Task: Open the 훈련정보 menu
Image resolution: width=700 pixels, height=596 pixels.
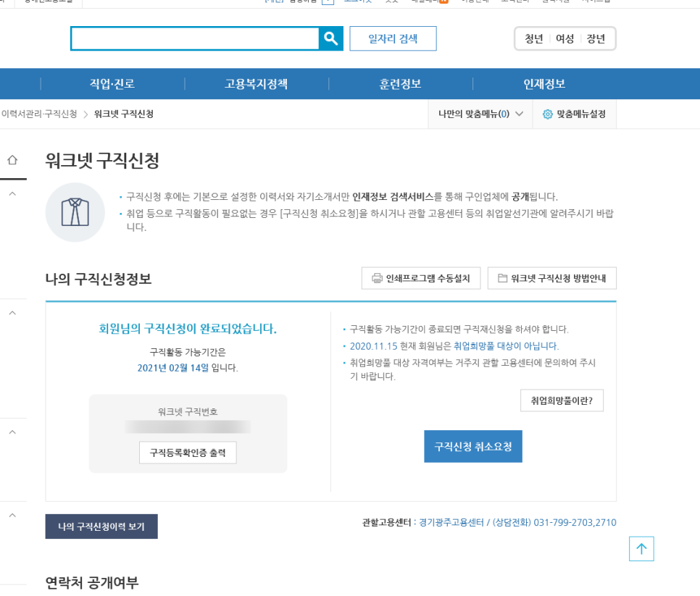Action: click(401, 84)
